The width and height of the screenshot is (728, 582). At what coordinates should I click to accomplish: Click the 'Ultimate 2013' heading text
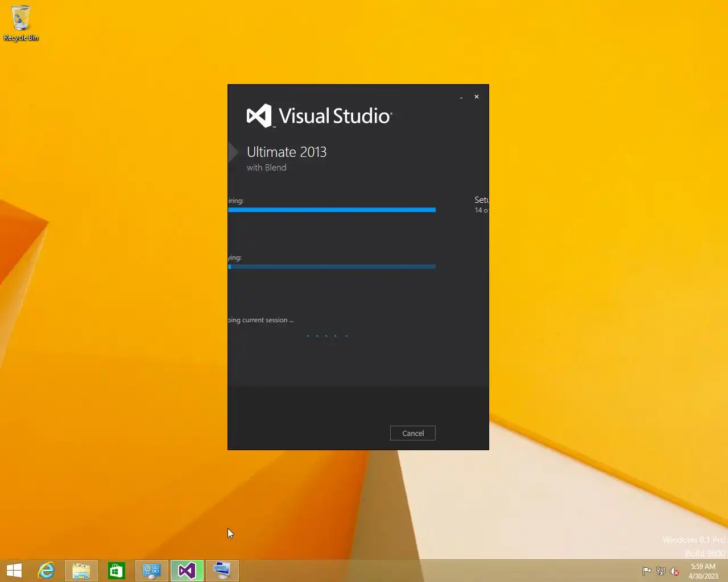[x=287, y=152]
